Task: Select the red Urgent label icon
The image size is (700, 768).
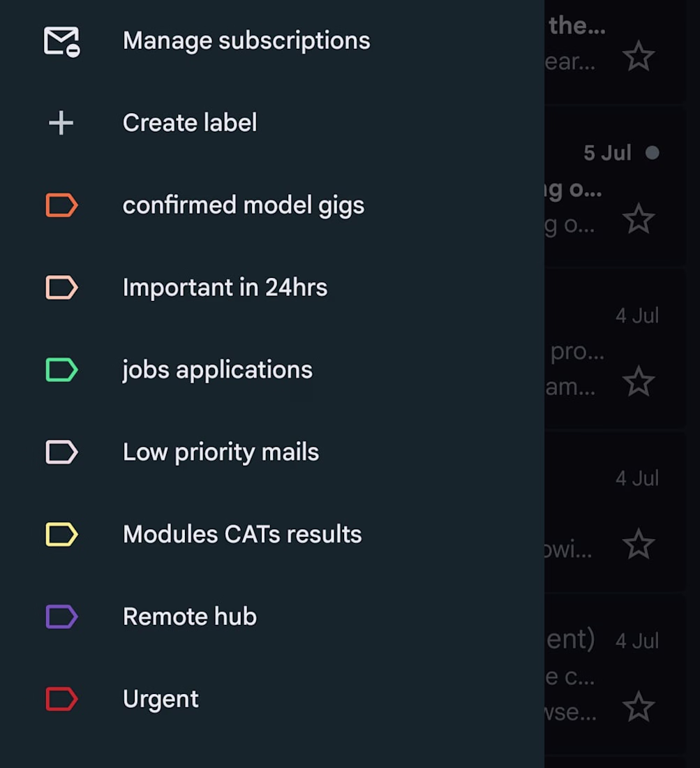Action: pos(61,698)
